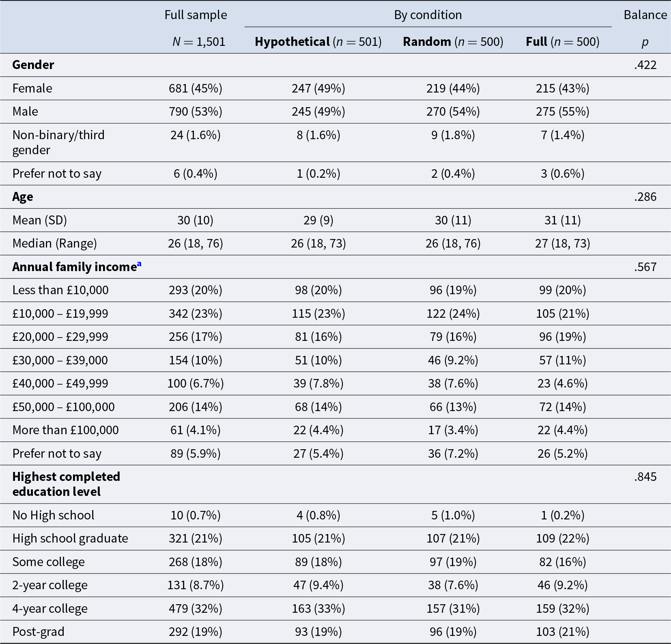This screenshot has width=671, height=644.
Task: Click the "Median (Range)" row label
Action: coord(55,243)
